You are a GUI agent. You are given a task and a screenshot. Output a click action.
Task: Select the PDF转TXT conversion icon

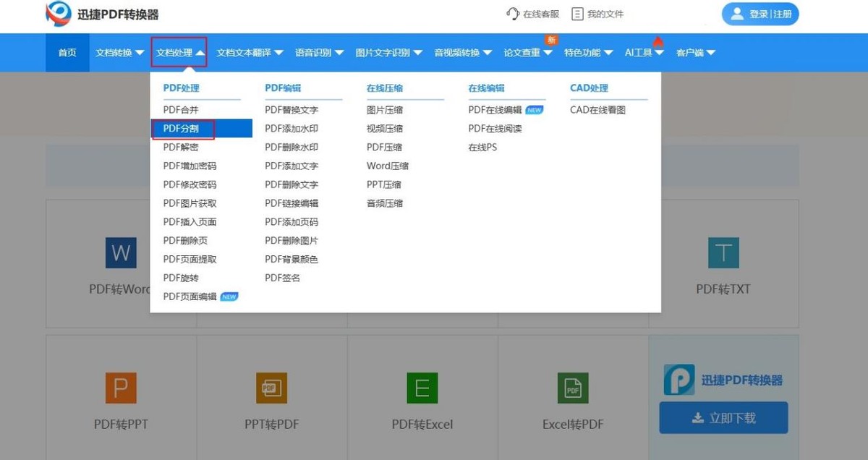pos(723,252)
